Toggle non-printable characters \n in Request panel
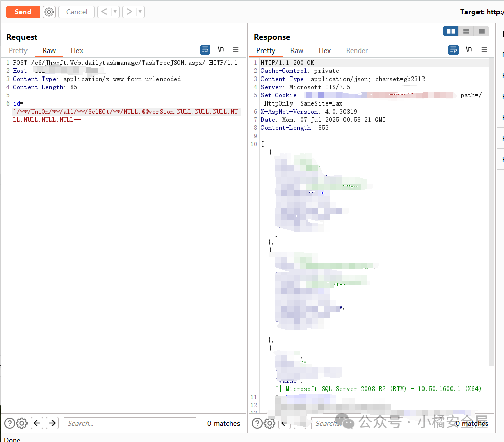Viewport: 504px width, 442px height. pyautogui.click(x=221, y=49)
